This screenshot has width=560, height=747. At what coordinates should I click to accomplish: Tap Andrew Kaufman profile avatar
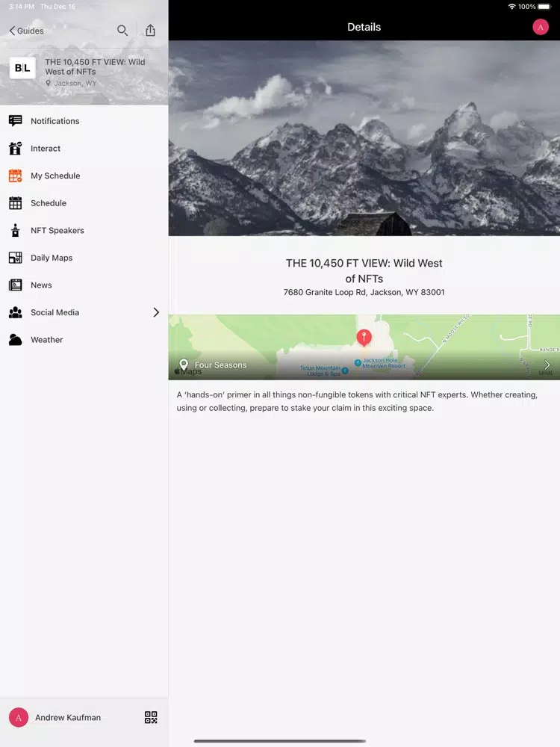click(x=19, y=717)
